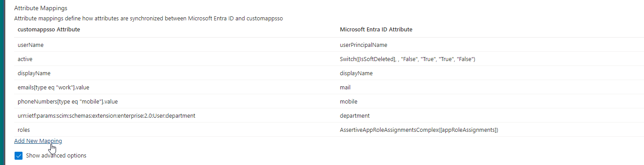
Task: Open the phoneNumbers mobile value mapping
Action: click(68, 102)
